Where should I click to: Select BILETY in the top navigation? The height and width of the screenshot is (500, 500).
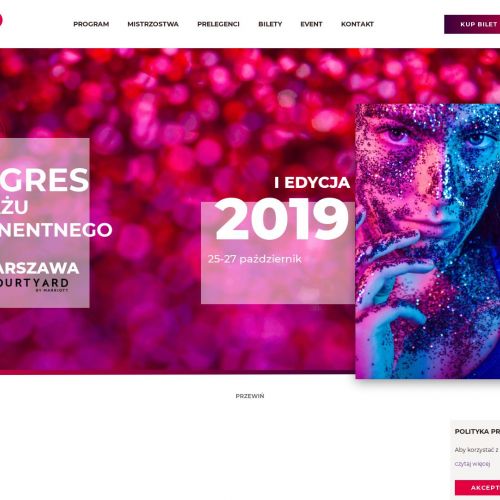coord(270,24)
